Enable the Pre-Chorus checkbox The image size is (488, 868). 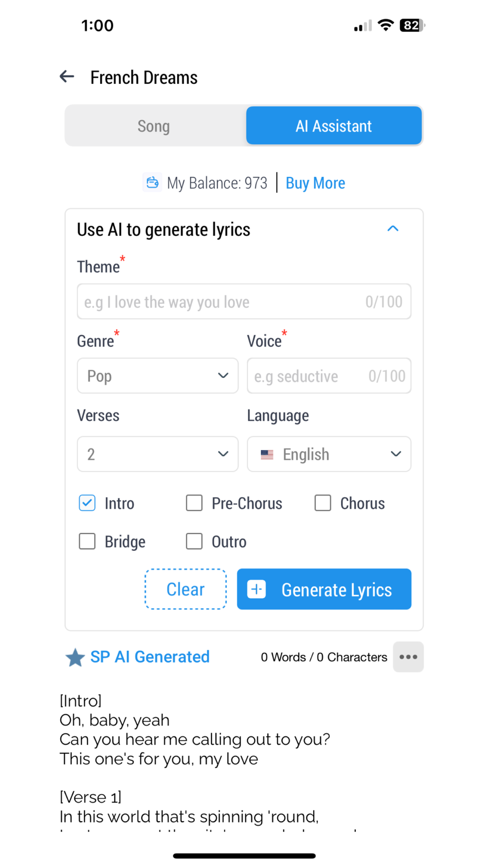(194, 503)
